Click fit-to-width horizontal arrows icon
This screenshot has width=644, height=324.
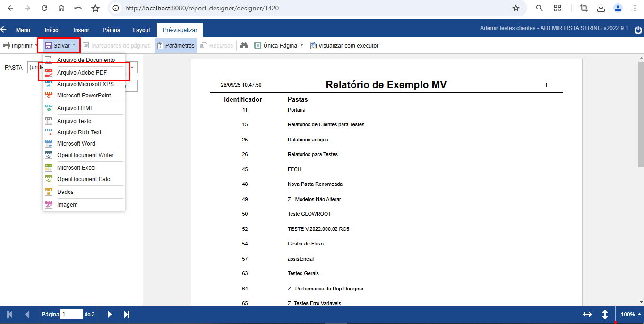click(587, 315)
